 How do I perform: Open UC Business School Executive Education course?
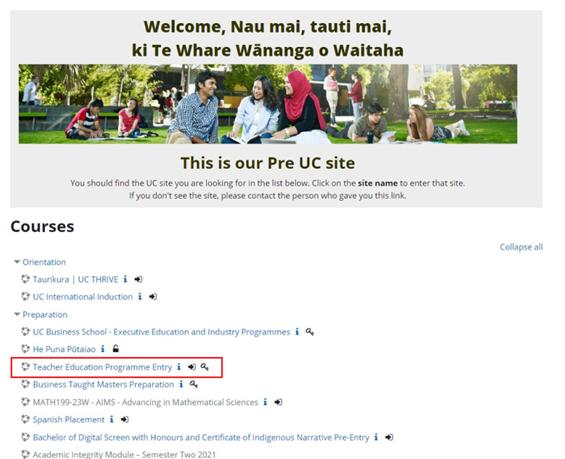coord(161,332)
